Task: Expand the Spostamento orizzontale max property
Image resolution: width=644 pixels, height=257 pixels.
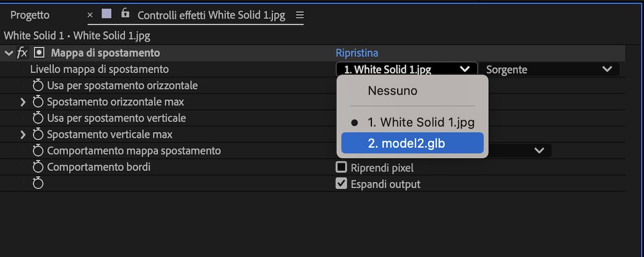Action: tap(23, 102)
